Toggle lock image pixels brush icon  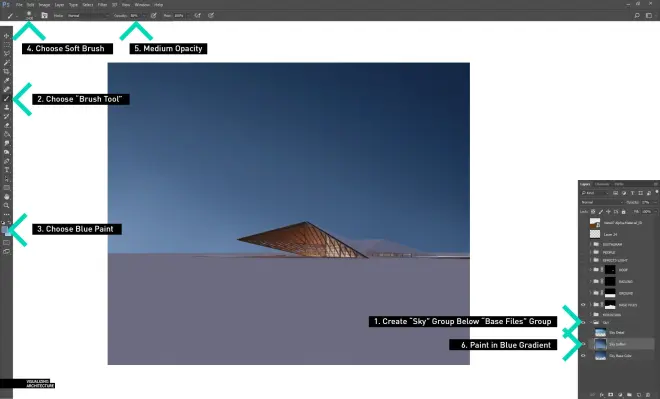(x=601, y=212)
